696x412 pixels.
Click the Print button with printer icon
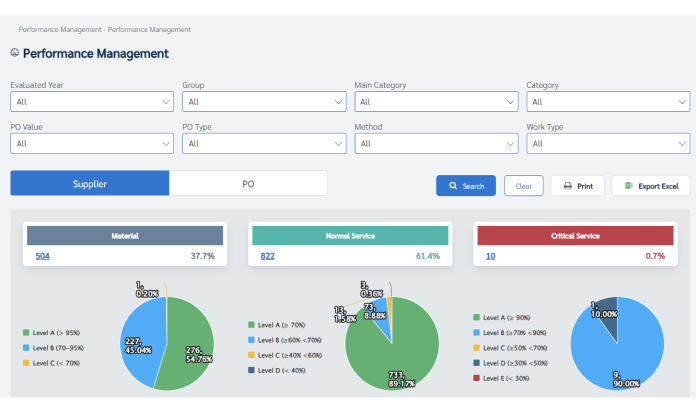coord(577,186)
